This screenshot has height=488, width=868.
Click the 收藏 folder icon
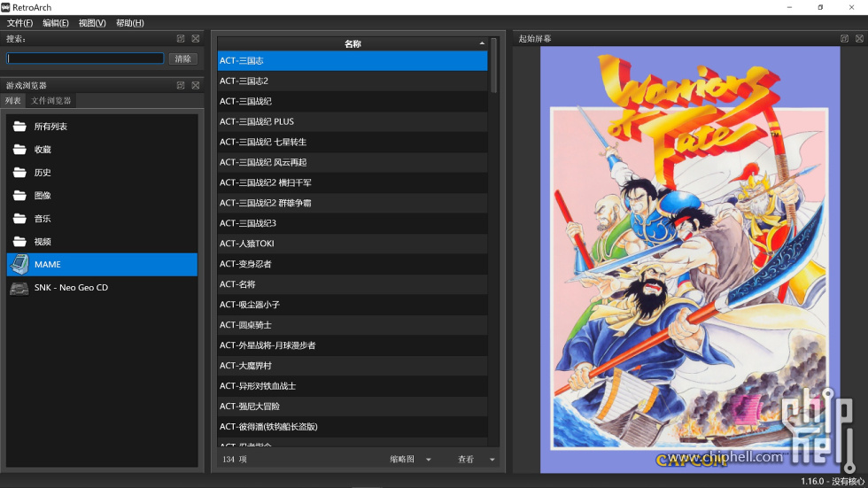point(19,150)
